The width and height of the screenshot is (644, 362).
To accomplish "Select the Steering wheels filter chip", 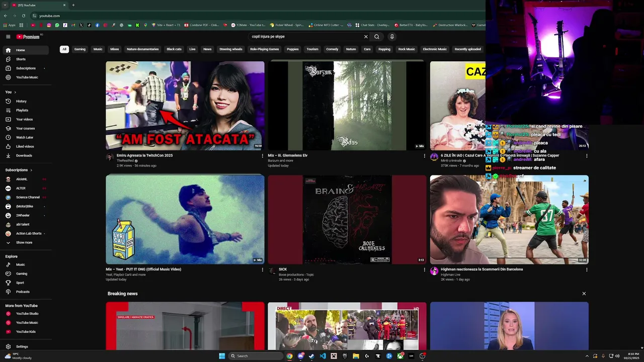I will click(231, 49).
